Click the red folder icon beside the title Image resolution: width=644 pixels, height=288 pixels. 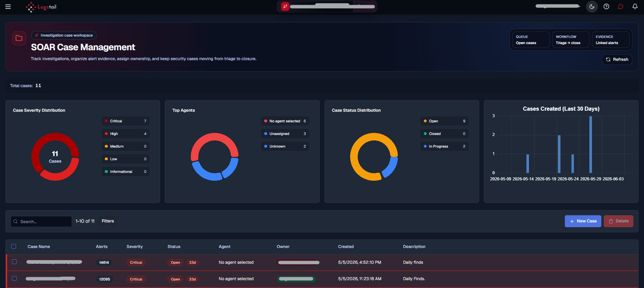click(19, 38)
